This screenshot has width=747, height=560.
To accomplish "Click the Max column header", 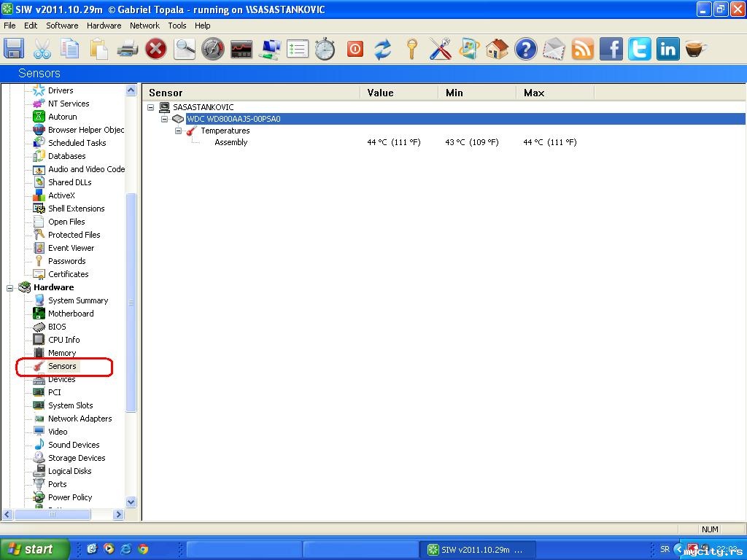I will (x=555, y=93).
